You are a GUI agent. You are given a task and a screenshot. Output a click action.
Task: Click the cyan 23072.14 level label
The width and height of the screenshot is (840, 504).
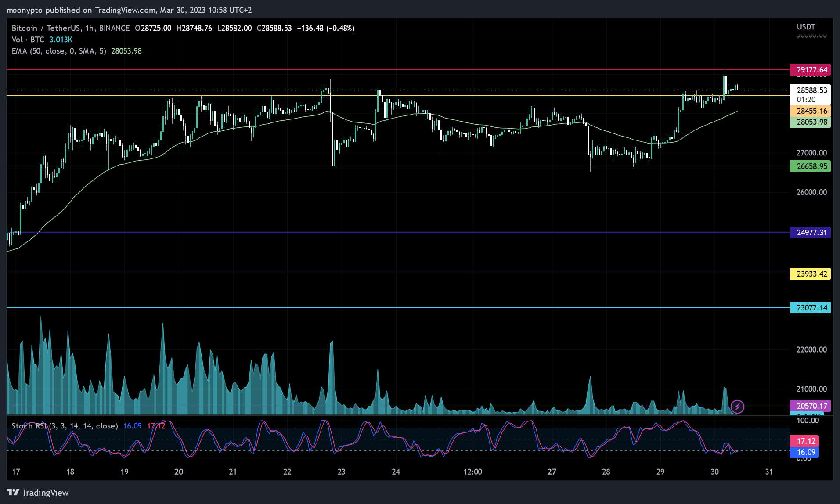[810, 308]
